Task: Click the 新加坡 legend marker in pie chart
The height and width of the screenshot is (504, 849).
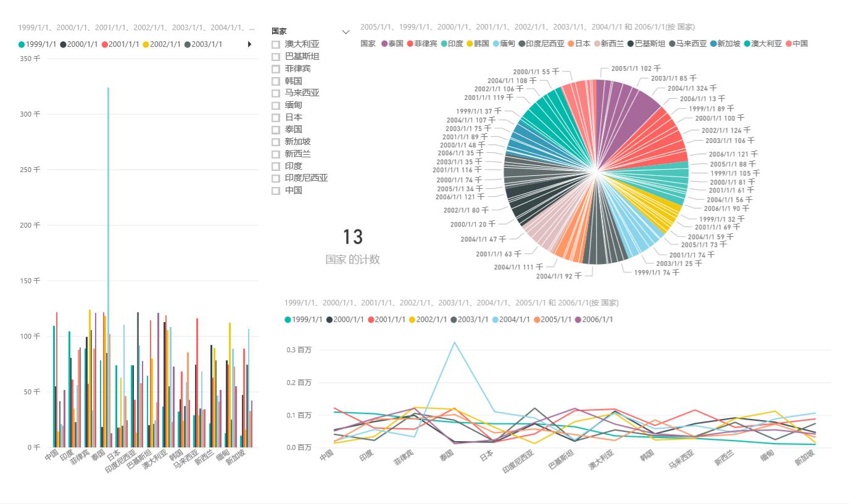Action: 713,44
